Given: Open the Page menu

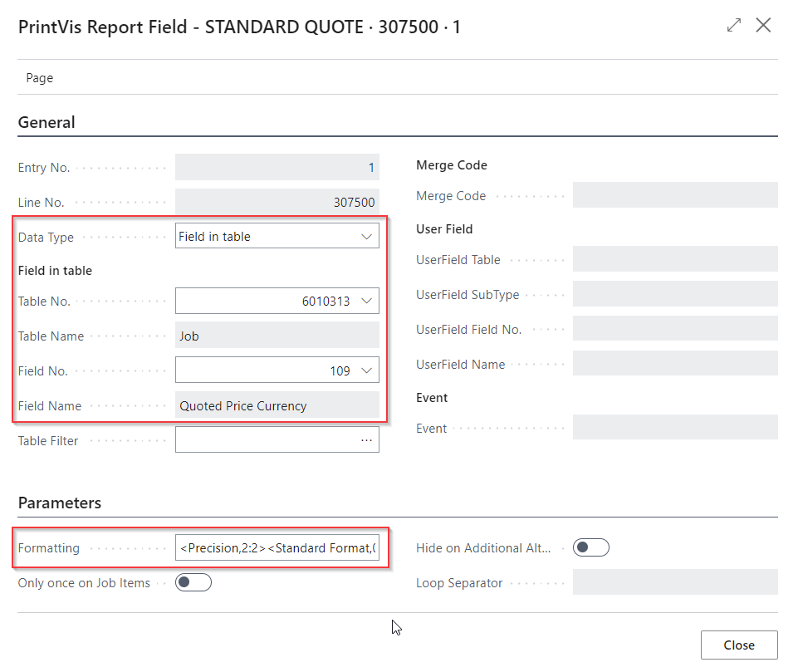Looking at the screenshot, I should click(x=40, y=78).
